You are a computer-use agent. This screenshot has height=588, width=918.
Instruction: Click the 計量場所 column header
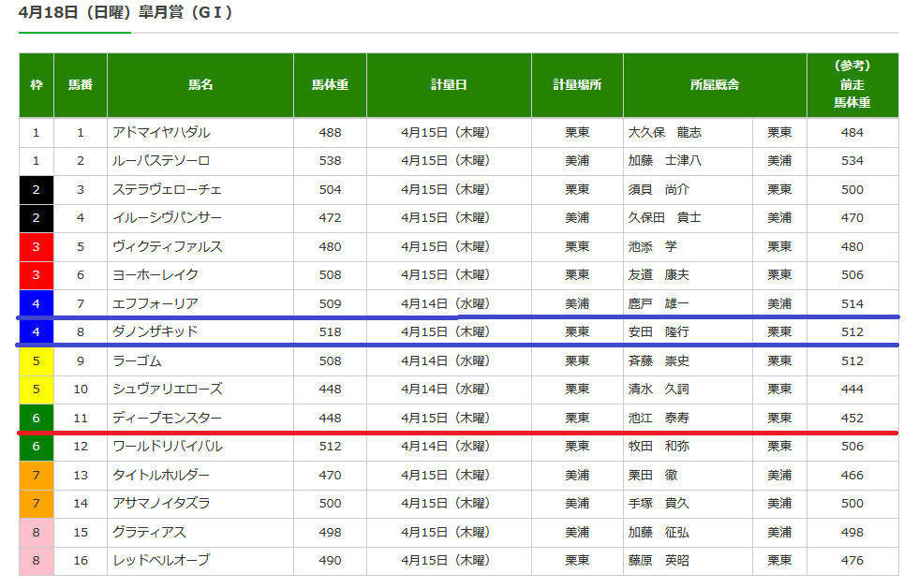tap(577, 85)
